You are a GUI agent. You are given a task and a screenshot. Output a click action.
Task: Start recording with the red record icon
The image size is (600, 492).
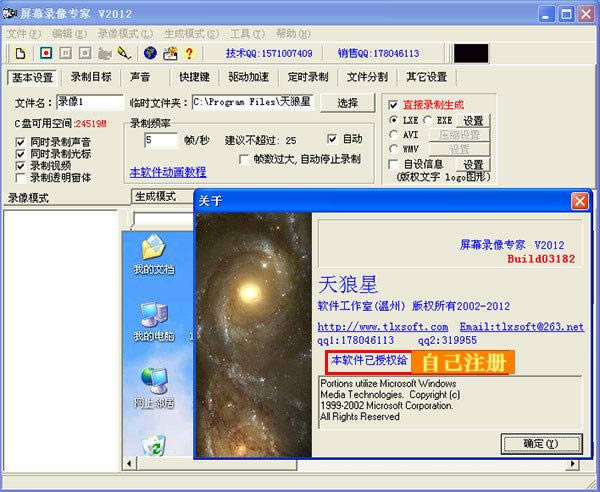(x=46, y=53)
